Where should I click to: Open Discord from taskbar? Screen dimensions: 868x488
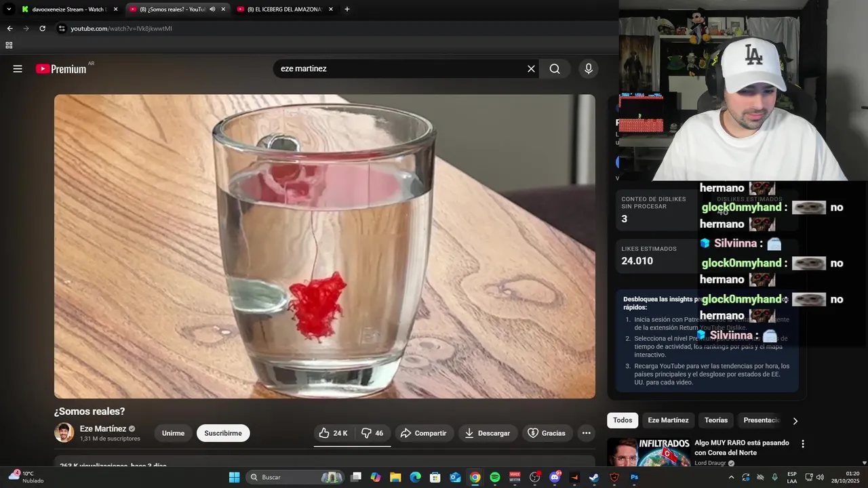click(x=555, y=477)
